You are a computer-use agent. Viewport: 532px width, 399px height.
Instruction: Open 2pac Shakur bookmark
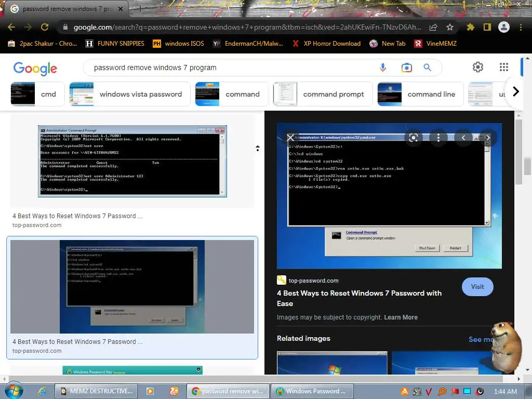pyautogui.click(x=43, y=44)
